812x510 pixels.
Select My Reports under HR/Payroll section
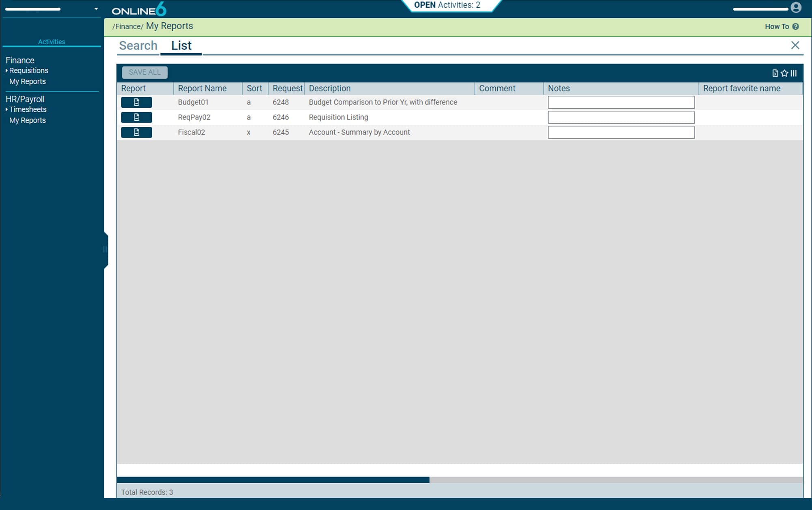[x=28, y=120]
